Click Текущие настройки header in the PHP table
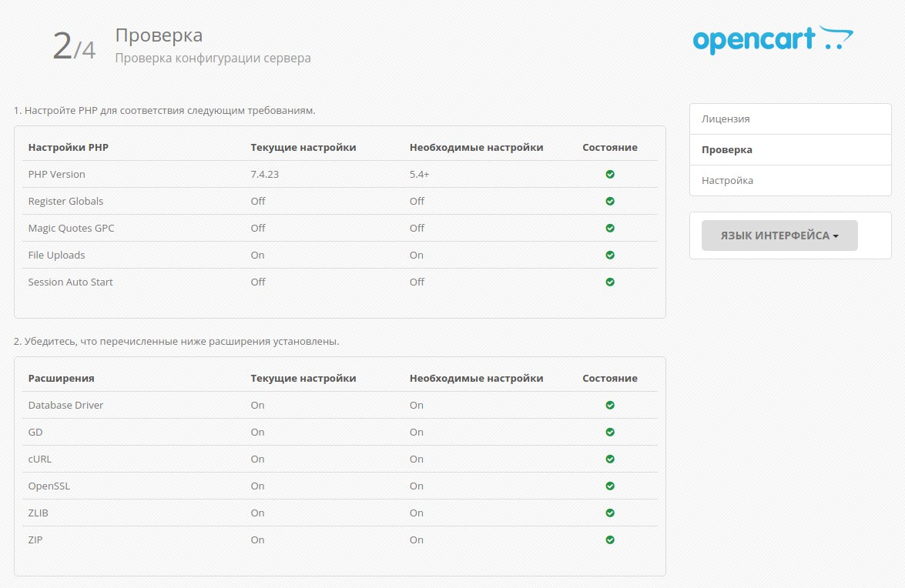905x588 pixels. coord(303,147)
